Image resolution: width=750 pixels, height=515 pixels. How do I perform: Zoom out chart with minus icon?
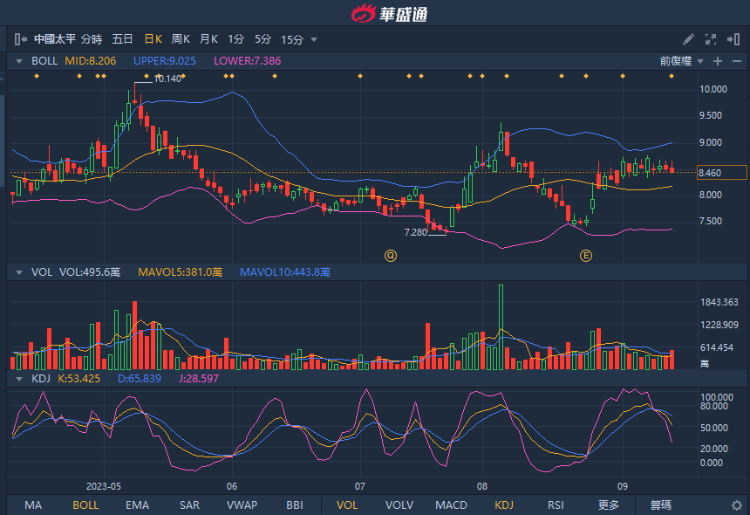(x=735, y=61)
